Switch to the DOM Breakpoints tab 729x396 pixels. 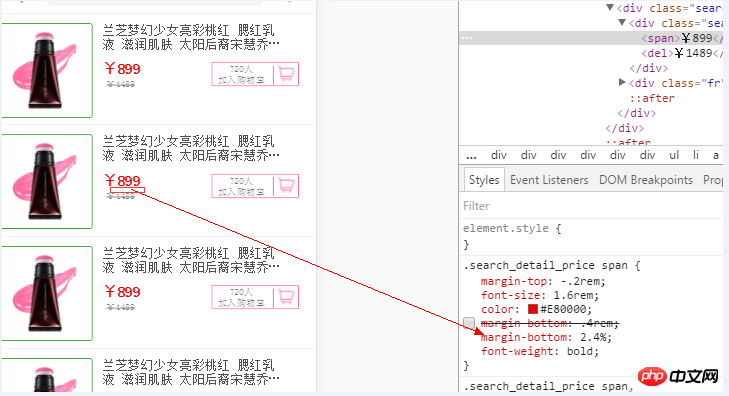click(x=646, y=180)
